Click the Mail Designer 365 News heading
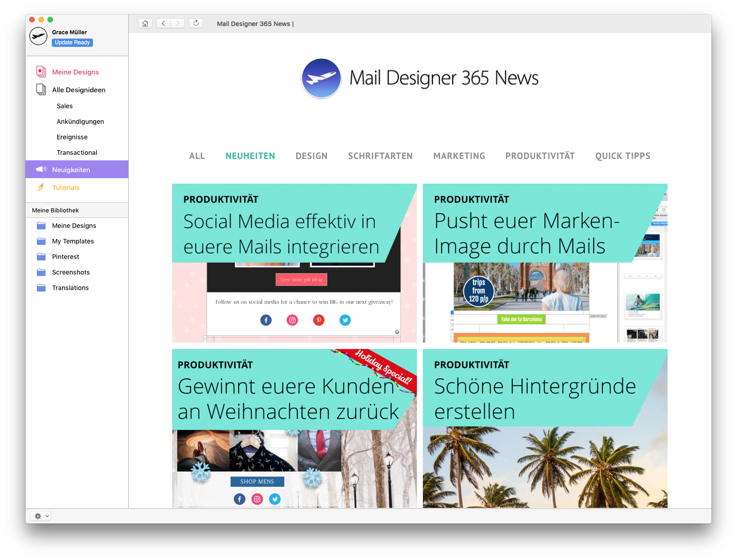 point(444,78)
